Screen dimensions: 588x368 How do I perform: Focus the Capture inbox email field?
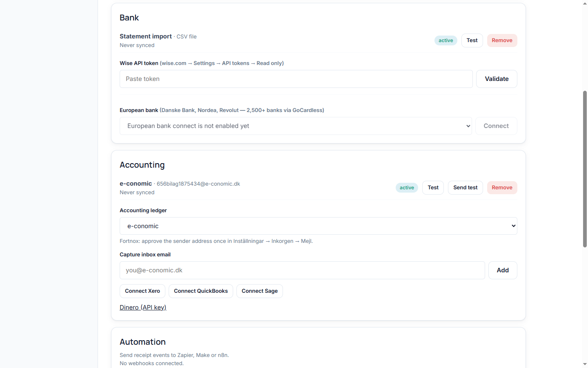pyautogui.click(x=302, y=270)
